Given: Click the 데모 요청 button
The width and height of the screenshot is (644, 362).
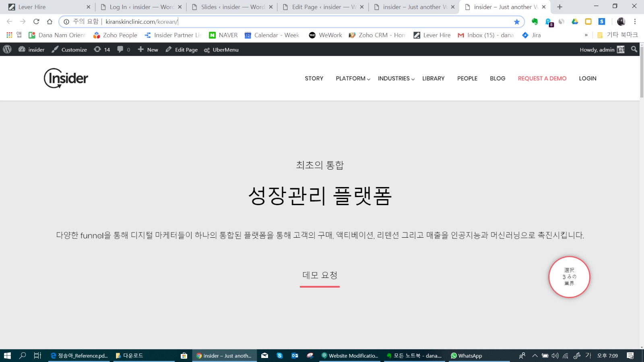Looking at the screenshot, I should tap(320, 276).
